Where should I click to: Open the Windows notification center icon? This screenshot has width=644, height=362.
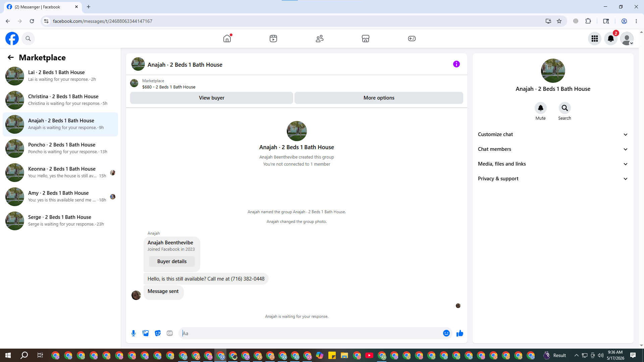point(633,355)
